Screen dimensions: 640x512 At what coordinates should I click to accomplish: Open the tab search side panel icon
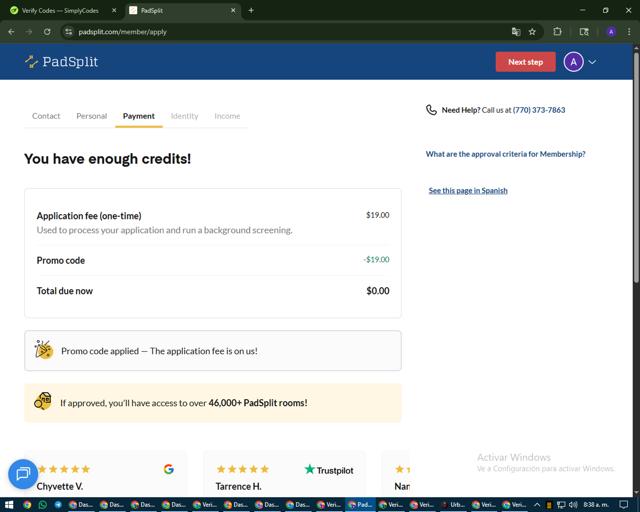point(584,32)
